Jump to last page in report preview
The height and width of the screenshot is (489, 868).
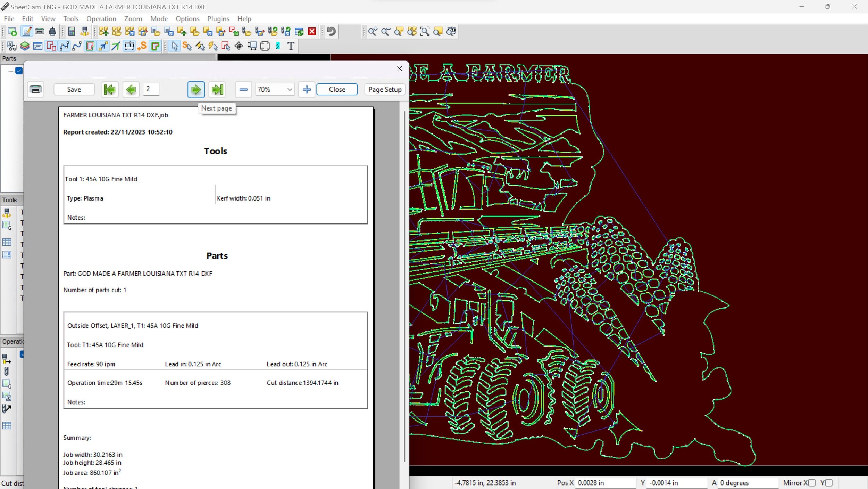coord(217,89)
